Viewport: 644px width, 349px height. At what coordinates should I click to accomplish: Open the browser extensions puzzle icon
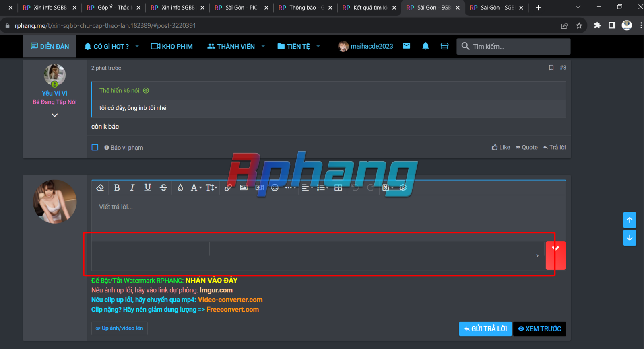pos(597,25)
